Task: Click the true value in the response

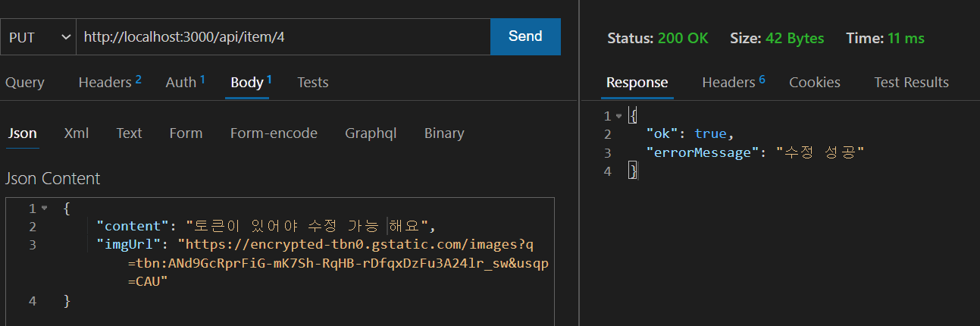Action: pos(711,134)
